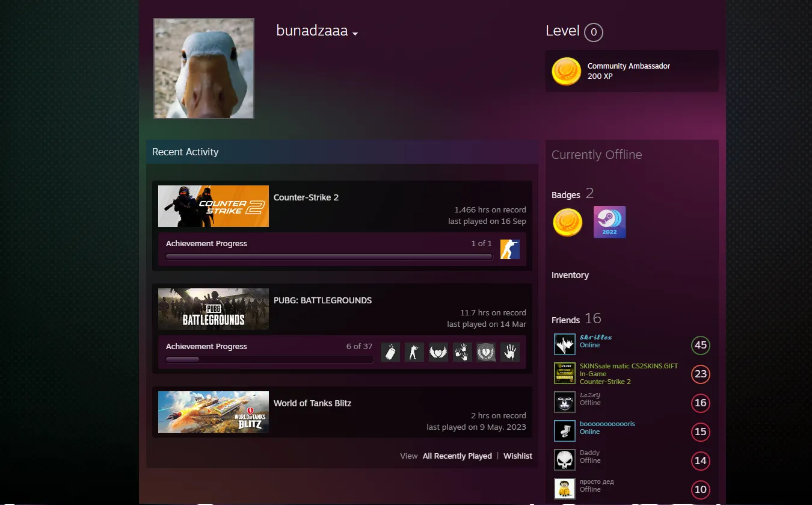Open the Friends list heading
812x505 pixels.
pyautogui.click(x=565, y=320)
